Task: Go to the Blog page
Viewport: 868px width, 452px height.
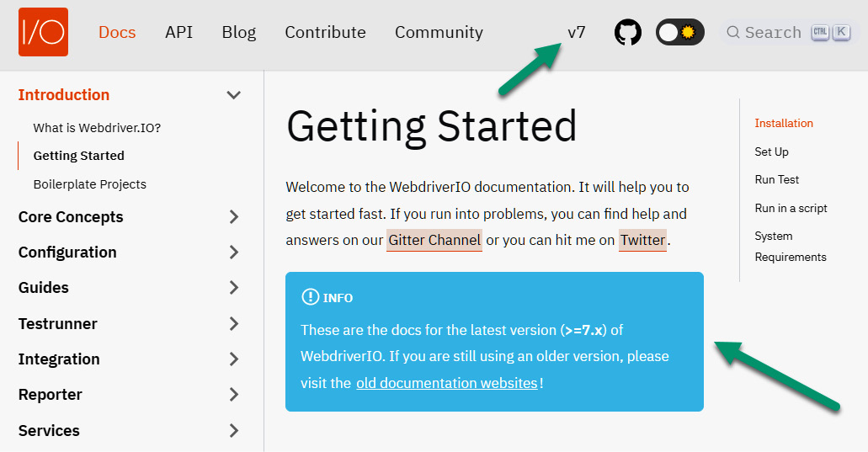Action: coord(238,33)
